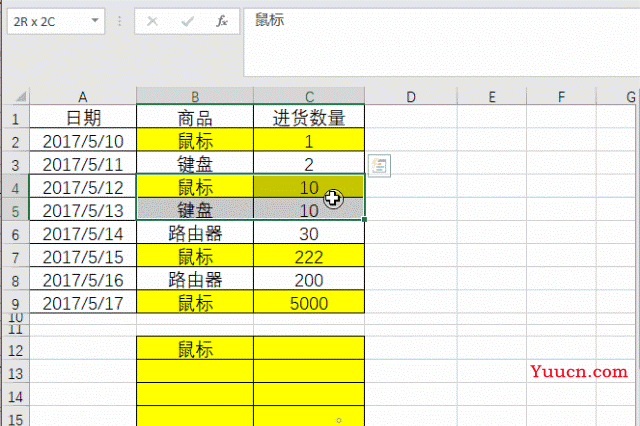Select row 6 header
Viewport: 640px width, 426px height.
[15, 233]
